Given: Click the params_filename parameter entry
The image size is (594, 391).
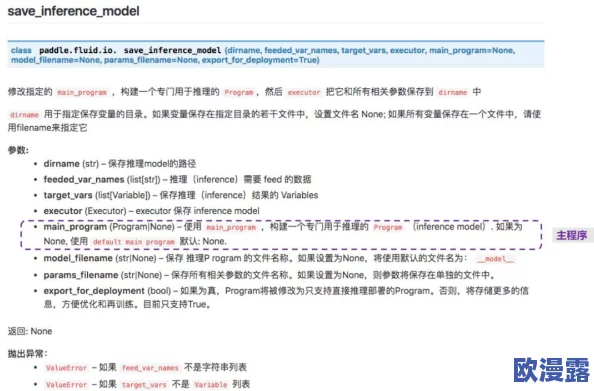Looking at the screenshot, I should tap(269, 275).
